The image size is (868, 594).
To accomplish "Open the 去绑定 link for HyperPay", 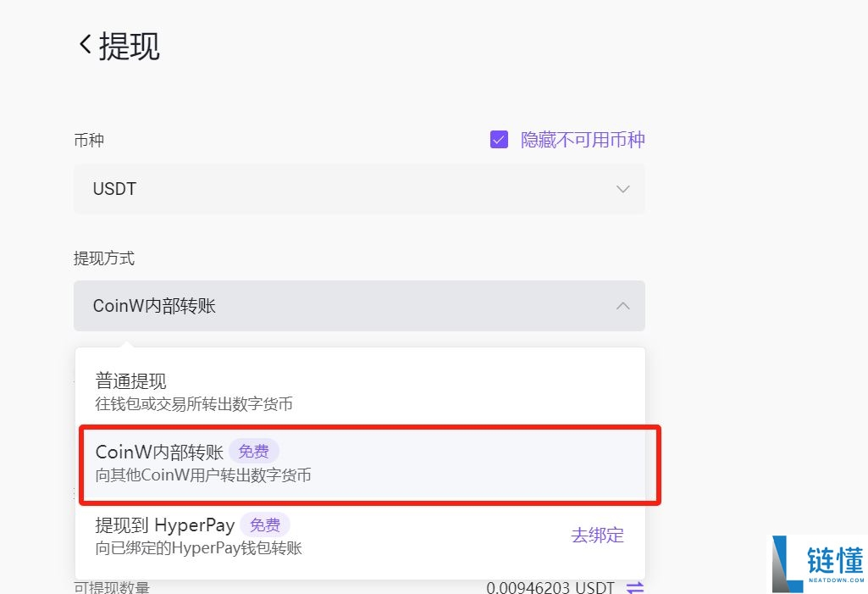I will (x=597, y=536).
